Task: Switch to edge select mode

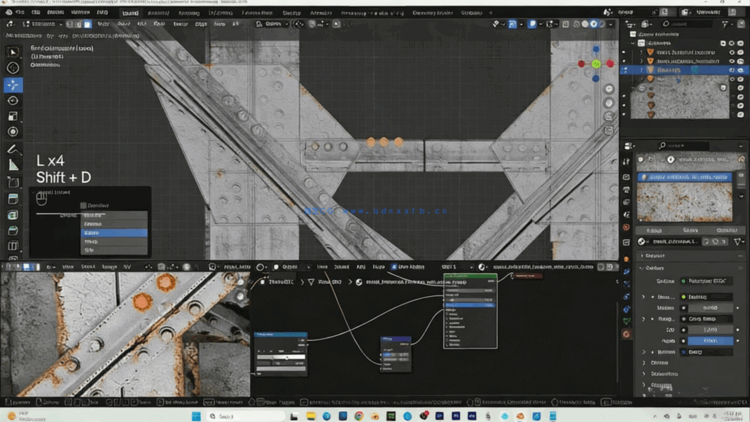Action: click(x=78, y=24)
